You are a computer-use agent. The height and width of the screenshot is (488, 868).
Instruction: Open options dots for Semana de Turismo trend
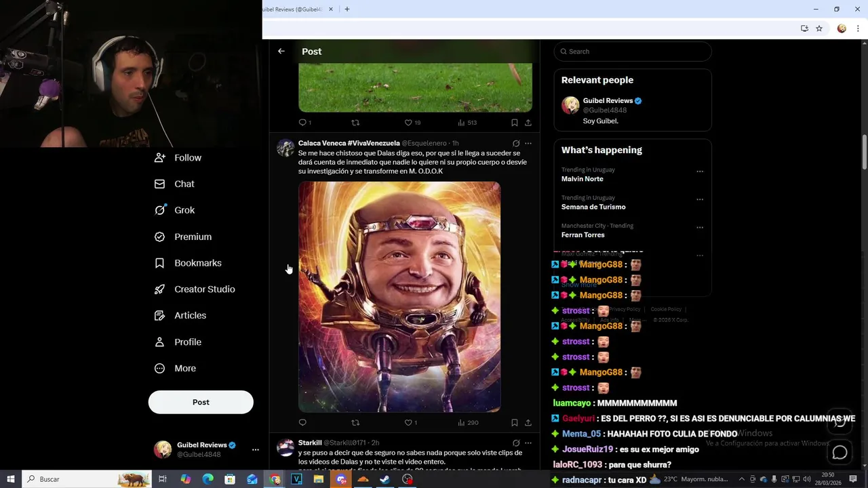click(x=700, y=199)
